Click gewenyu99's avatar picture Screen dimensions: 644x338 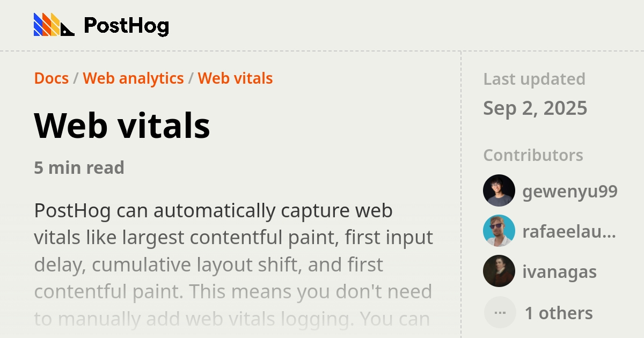pyautogui.click(x=499, y=190)
